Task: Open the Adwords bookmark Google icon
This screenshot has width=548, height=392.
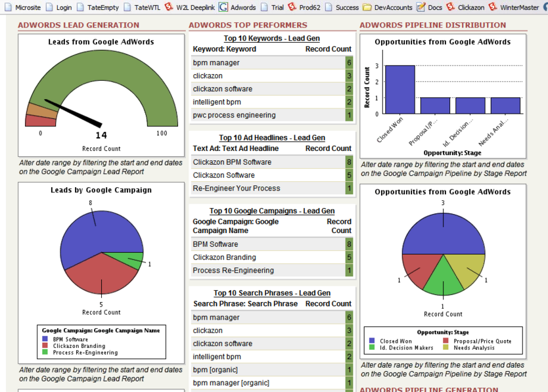Action: [223, 7]
